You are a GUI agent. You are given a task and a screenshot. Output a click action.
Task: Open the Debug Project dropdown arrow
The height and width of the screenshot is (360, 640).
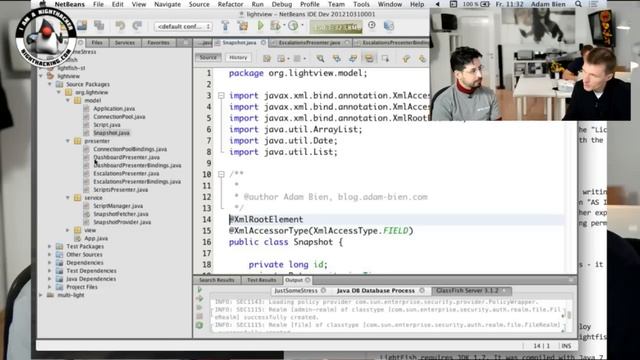284,26
